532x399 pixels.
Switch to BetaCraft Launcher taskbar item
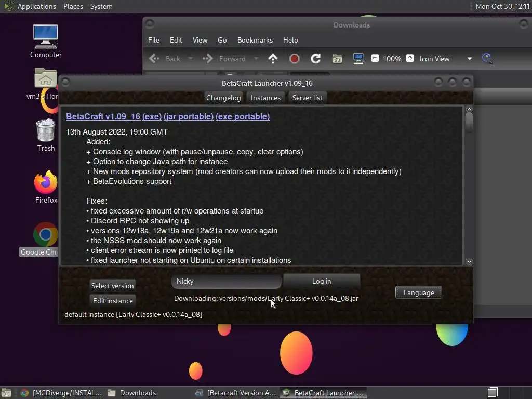tap(323, 393)
